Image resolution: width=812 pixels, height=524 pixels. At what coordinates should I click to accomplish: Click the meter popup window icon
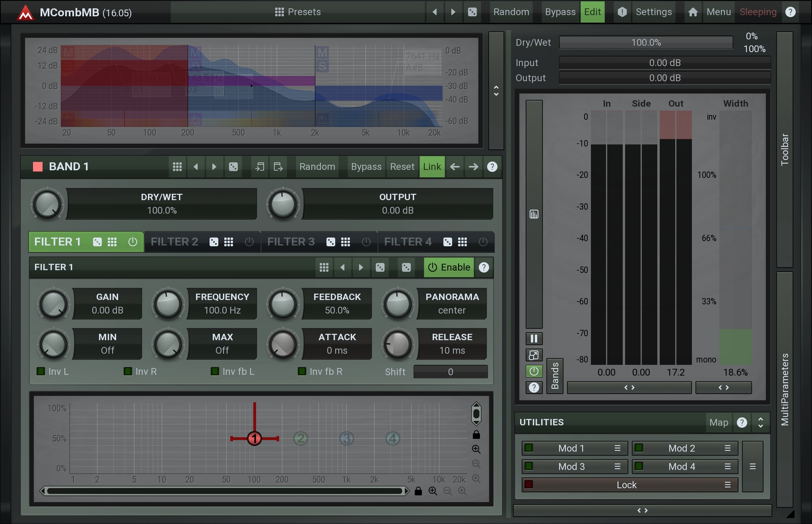coord(534,355)
